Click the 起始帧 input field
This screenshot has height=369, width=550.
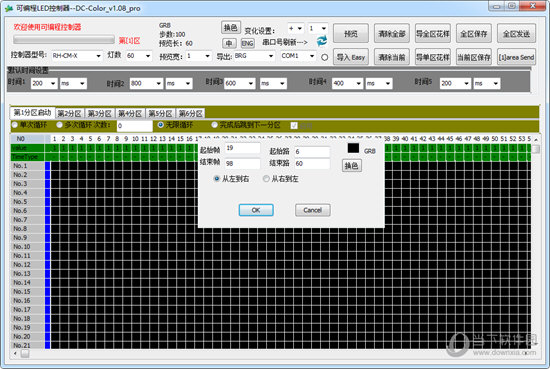pos(242,148)
